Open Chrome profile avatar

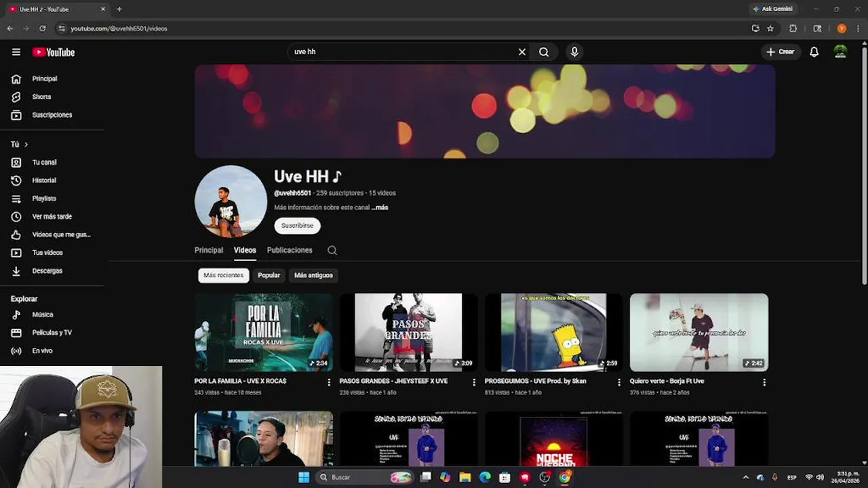click(x=842, y=28)
